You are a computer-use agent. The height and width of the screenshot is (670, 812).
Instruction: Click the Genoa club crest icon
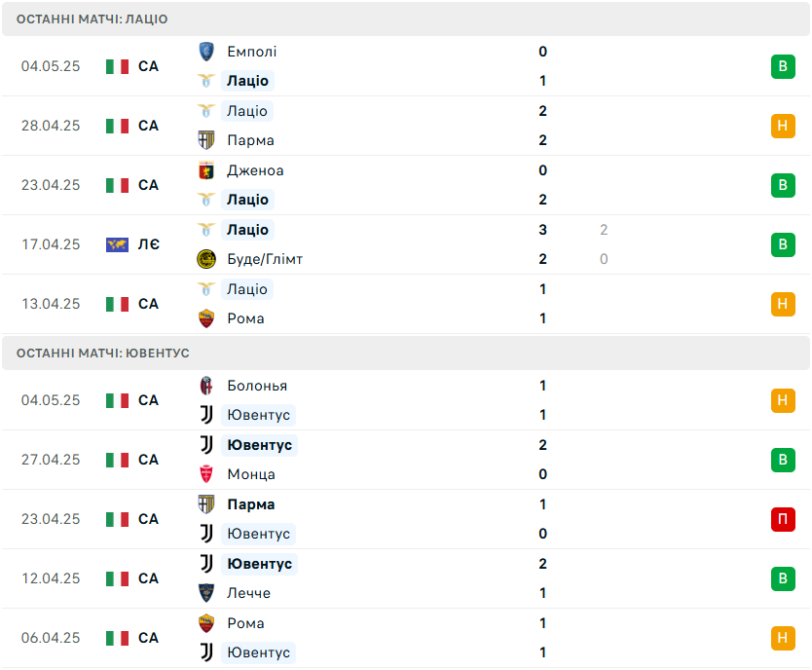click(x=206, y=170)
